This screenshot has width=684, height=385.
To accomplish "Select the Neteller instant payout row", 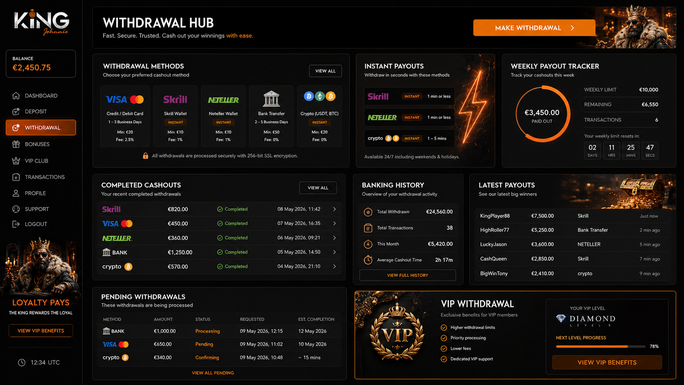I will tap(409, 117).
